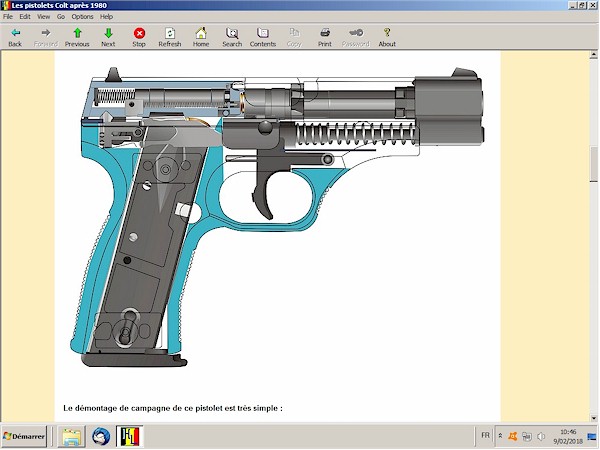Open the Help menu

pyautogui.click(x=106, y=17)
